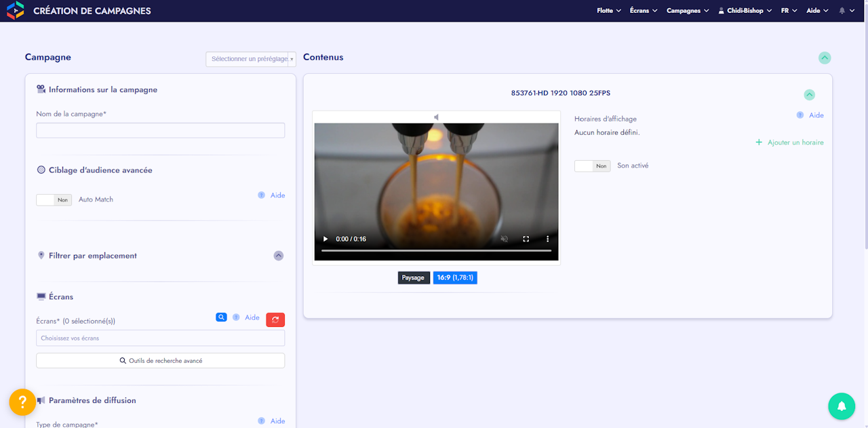Enable the Auto Match toggle

(x=54, y=200)
